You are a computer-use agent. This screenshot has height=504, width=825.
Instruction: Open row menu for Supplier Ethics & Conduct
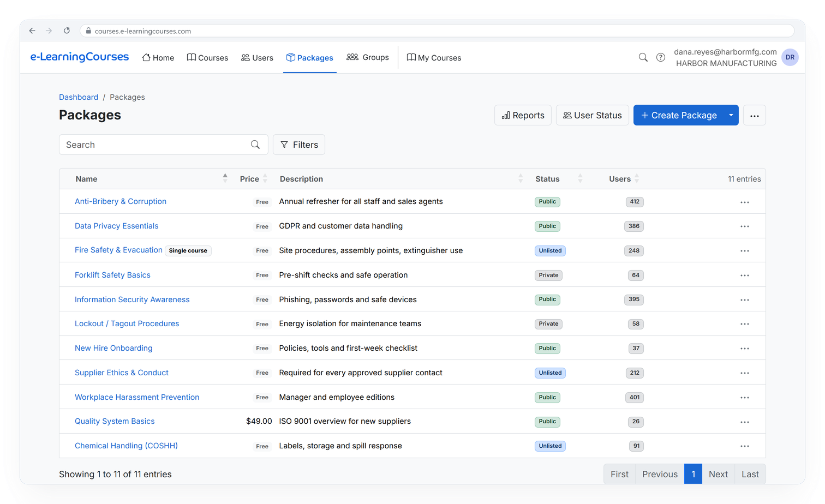[745, 373]
